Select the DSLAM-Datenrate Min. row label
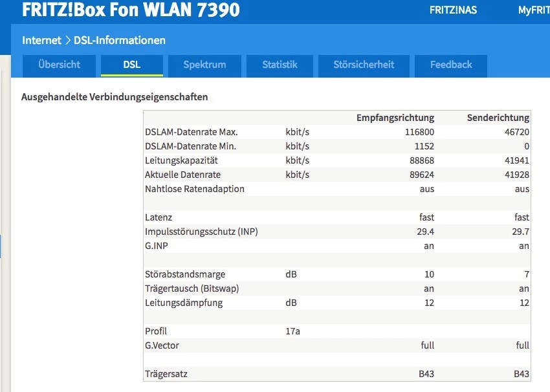 190,146
